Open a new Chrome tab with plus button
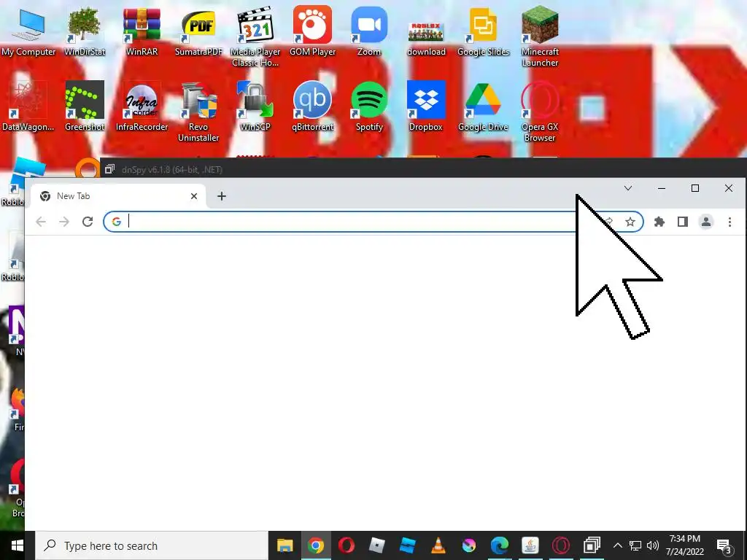The width and height of the screenshot is (747, 560). 222,196
